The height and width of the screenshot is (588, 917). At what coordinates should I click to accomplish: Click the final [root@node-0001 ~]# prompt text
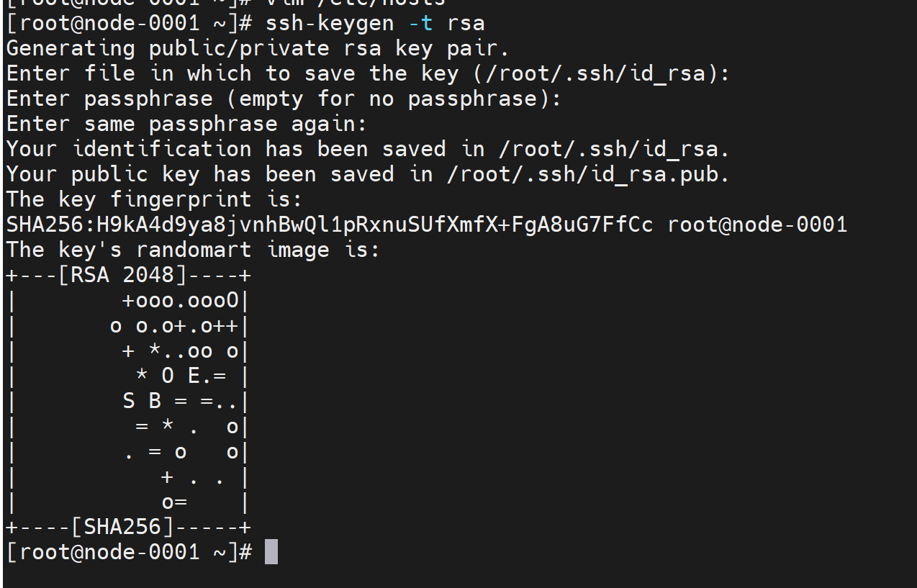129,552
